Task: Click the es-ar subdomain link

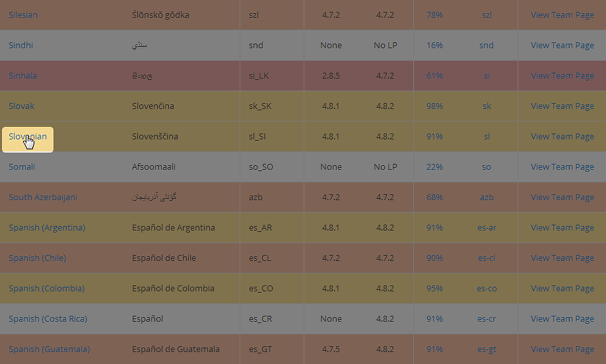Action: pyautogui.click(x=487, y=228)
